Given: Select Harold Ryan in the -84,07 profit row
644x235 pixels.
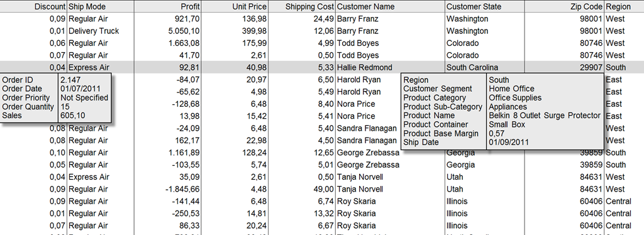Looking at the screenshot, I should pyautogui.click(x=358, y=80).
